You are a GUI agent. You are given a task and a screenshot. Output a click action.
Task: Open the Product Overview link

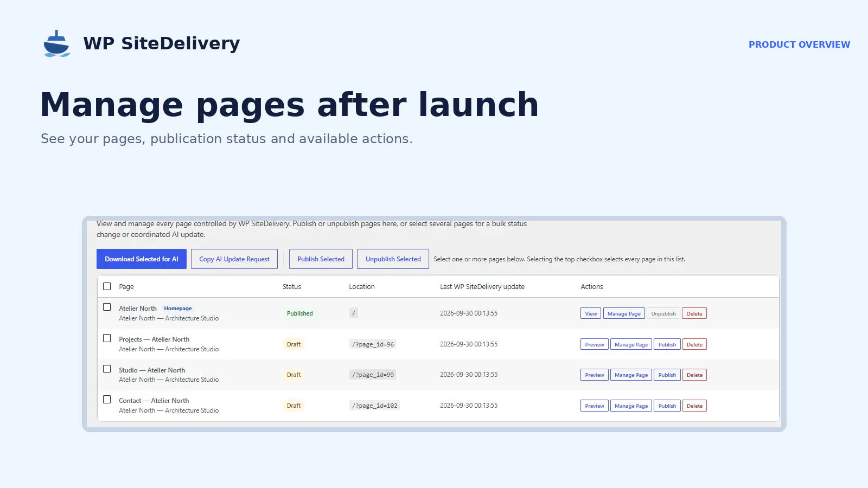click(x=799, y=44)
